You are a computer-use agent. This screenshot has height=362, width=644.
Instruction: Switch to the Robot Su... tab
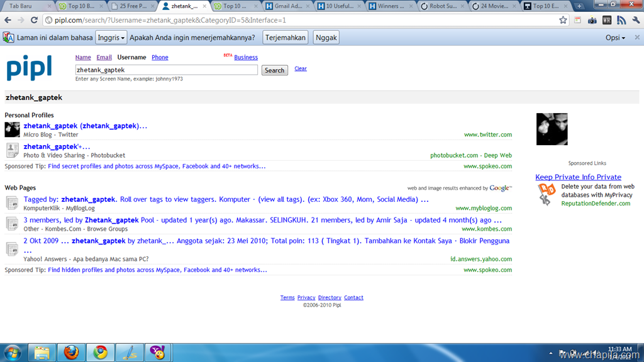pyautogui.click(x=443, y=6)
